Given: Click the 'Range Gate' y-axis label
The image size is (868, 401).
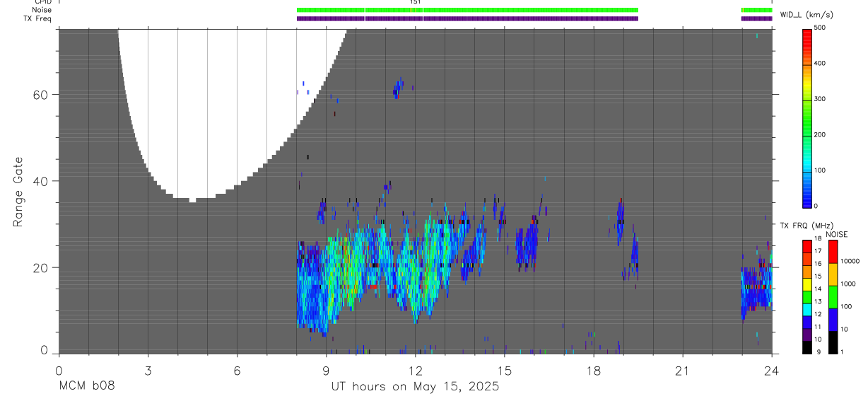Looking at the screenshot, I should coord(18,192).
